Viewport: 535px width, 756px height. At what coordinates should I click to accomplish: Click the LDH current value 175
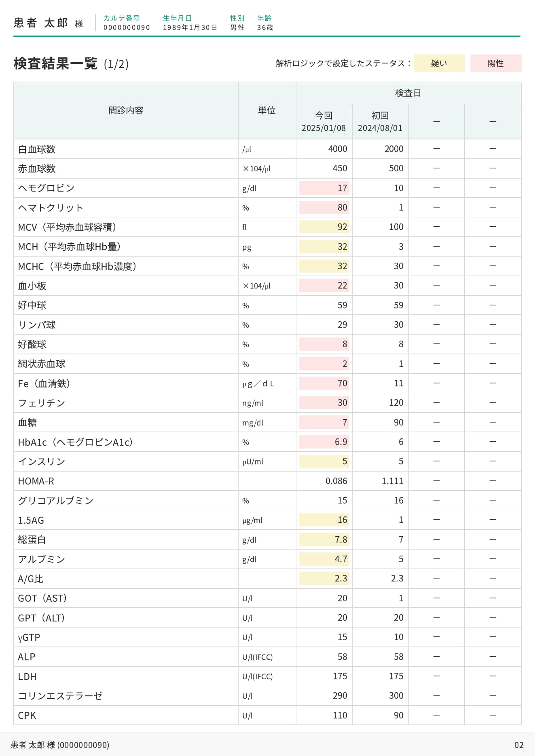pyautogui.click(x=340, y=676)
